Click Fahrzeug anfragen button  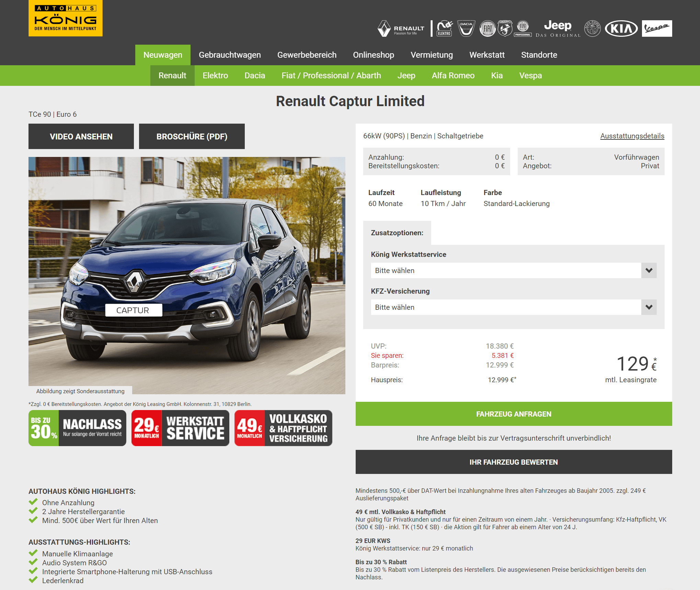click(514, 414)
